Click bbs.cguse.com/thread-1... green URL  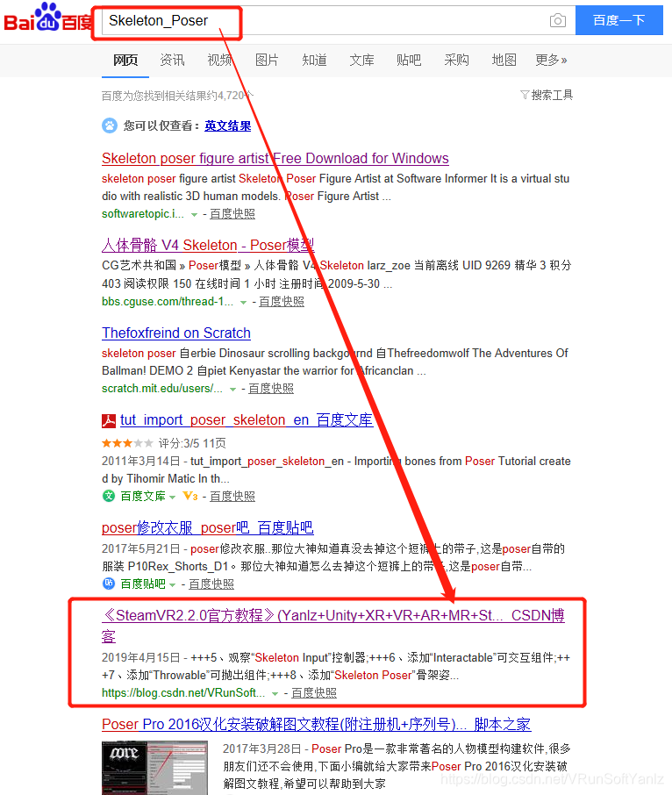pos(168,302)
